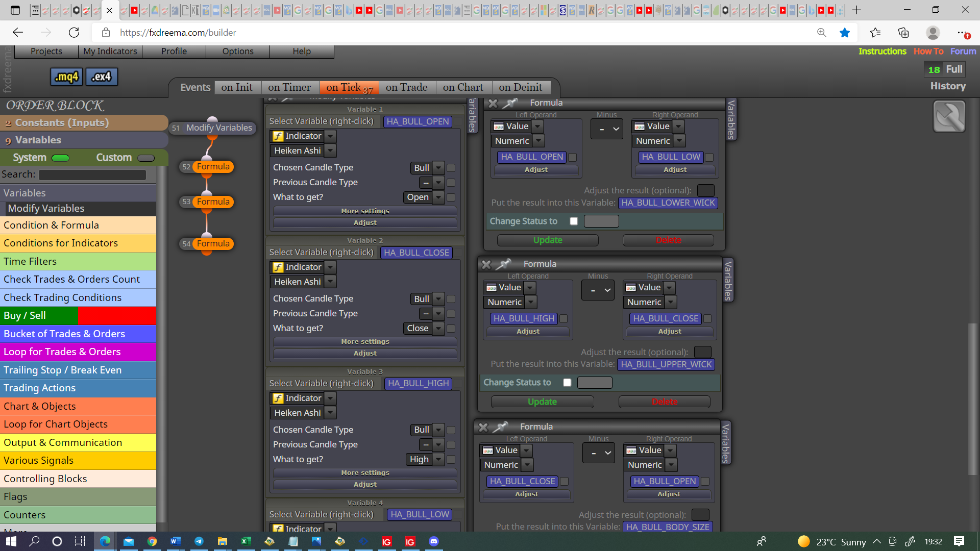980x551 pixels.
Task: Open the Bull candle type dropdown in Variable 1
Action: click(x=438, y=168)
